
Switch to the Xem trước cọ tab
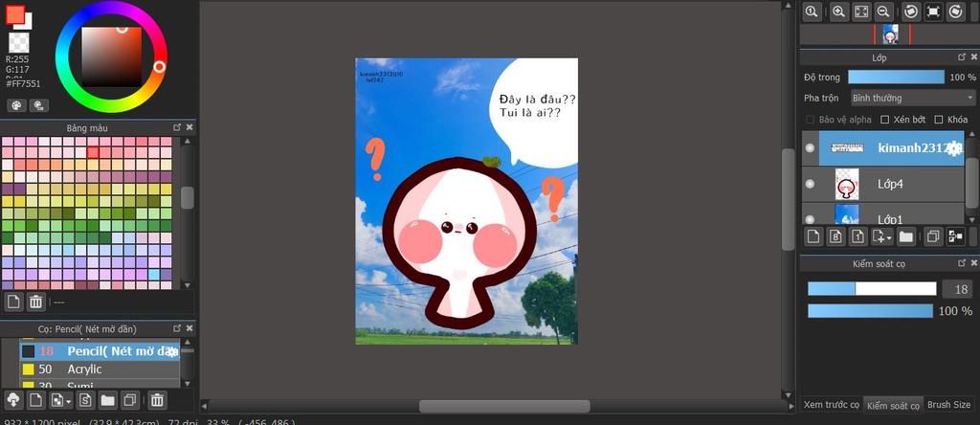pos(832,405)
